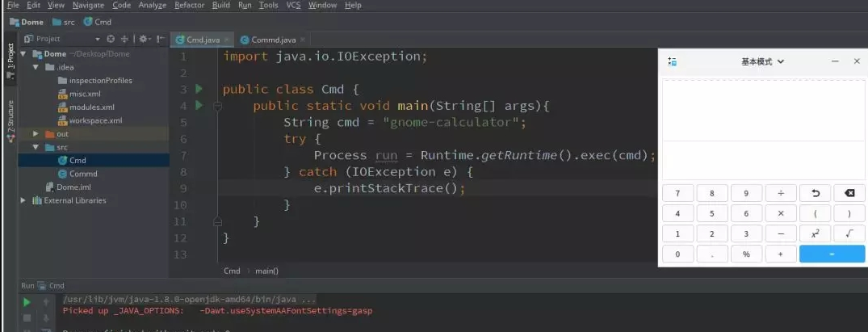Image resolution: width=868 pixels, height=332 pixels.
Task: Click the fold end marker on line 11
Action: point(217,221)
